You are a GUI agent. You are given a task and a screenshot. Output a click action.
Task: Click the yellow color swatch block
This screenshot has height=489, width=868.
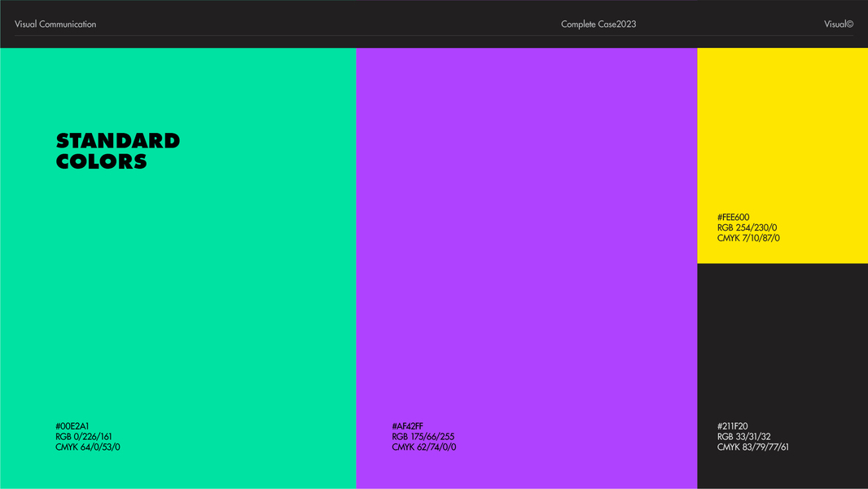pos(783,156)
